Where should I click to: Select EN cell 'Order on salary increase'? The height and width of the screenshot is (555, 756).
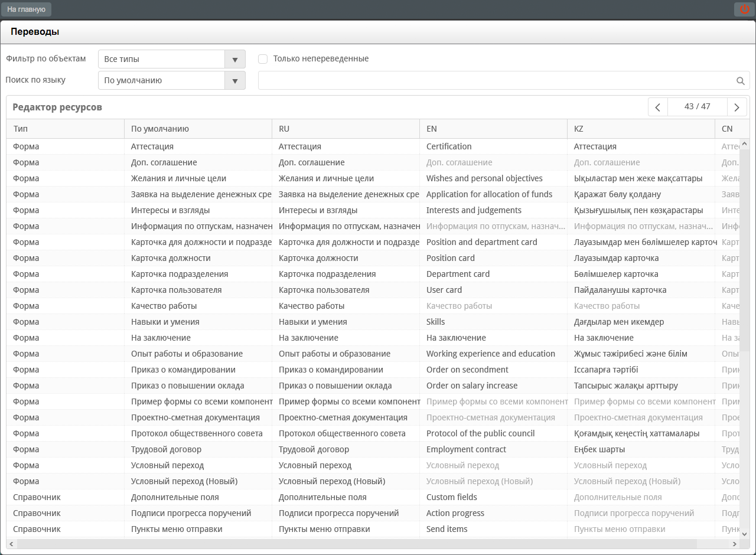click(494, 386)
